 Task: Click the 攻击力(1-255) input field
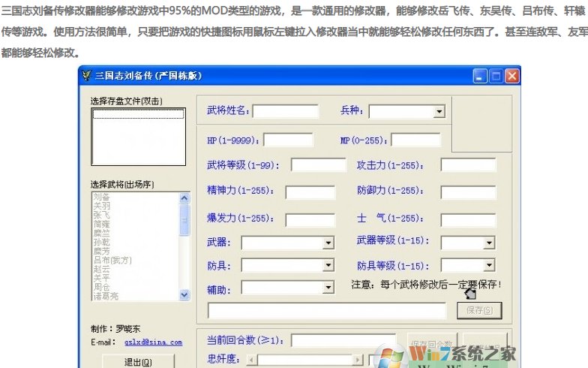pos(468,165)
